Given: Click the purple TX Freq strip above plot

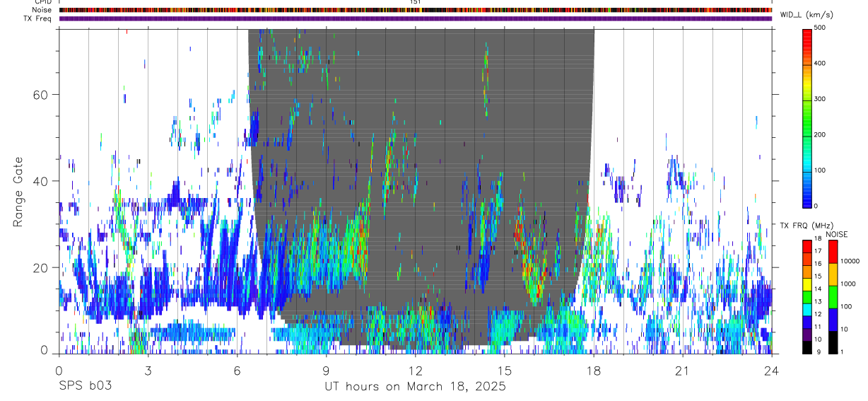Looking at the screenshot, I should coord(415,18).
